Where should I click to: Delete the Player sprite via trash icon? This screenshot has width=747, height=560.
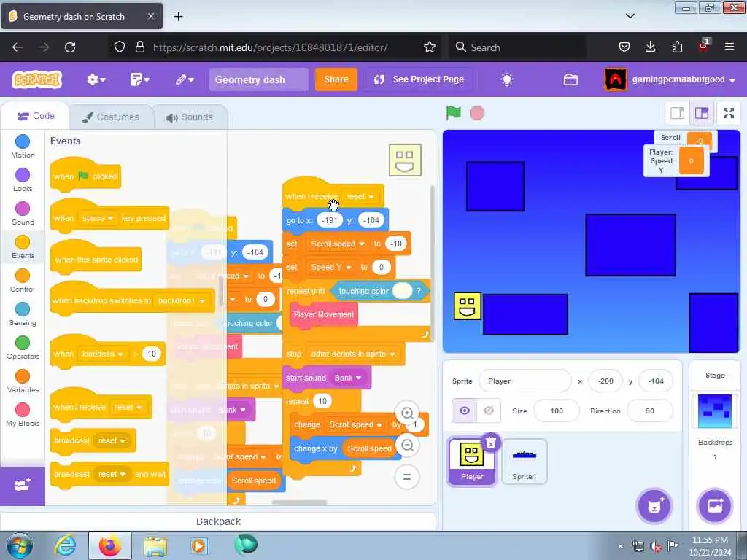491,443
